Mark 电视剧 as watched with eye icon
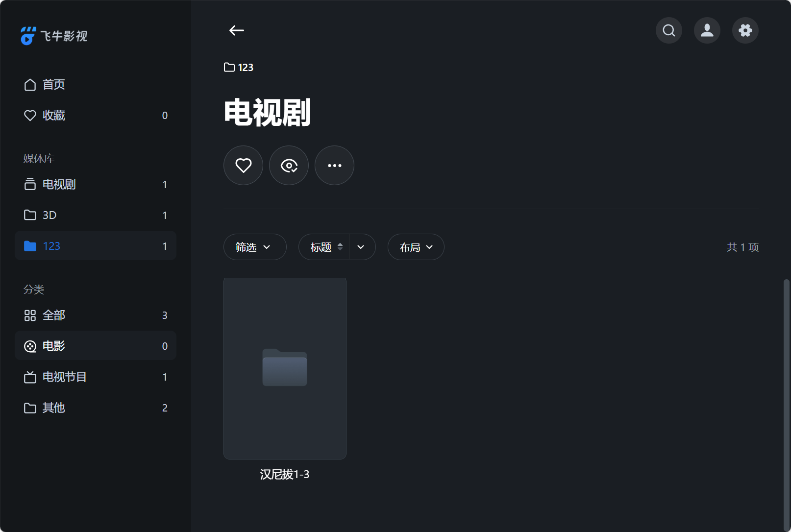This screenshot has height=532, width=791. point(289,165)
